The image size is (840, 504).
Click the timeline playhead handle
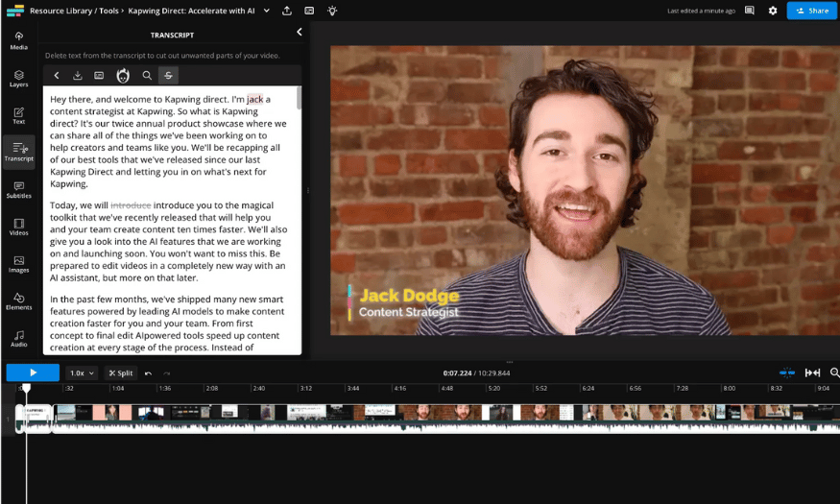click(26, 388)
